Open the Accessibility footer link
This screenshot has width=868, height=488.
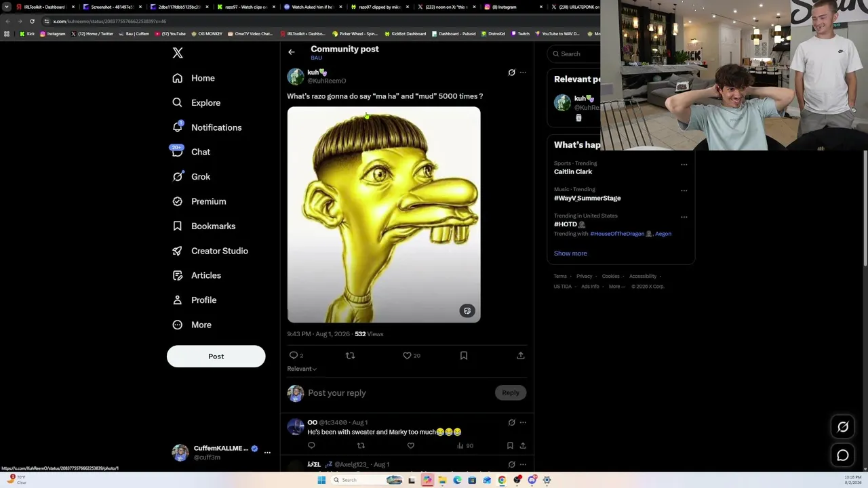(x=642, y=277)
